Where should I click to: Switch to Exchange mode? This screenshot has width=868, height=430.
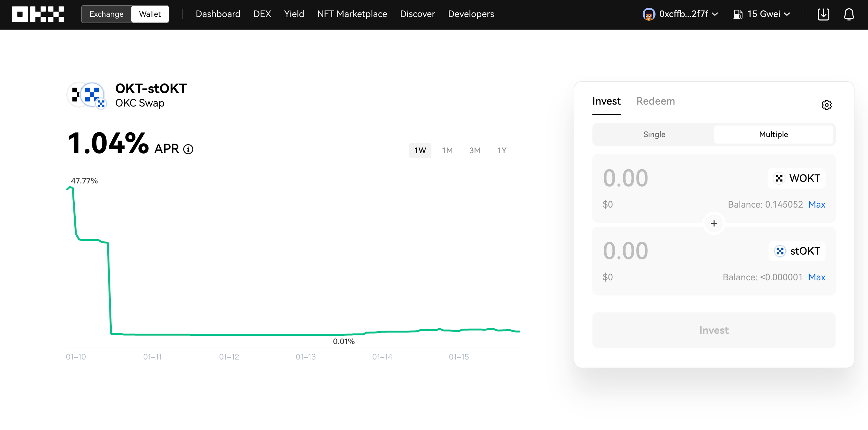[107, 14]
